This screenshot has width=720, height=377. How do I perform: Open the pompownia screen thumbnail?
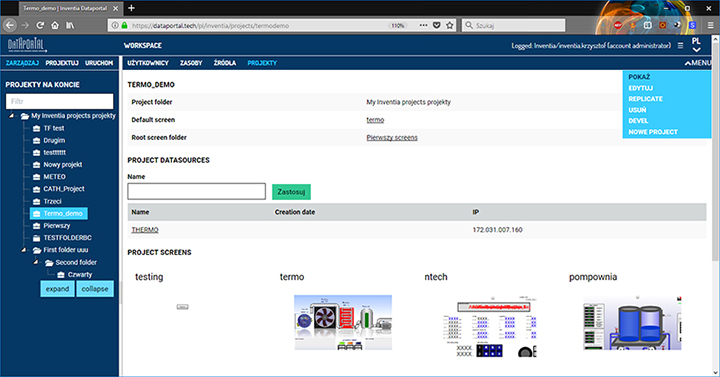632,322
